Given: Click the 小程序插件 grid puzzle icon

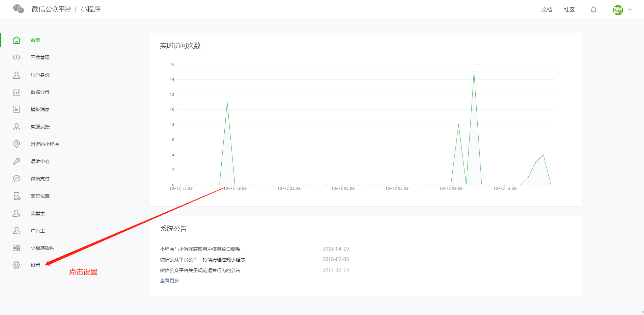Looking at the screenshot, I should [17, 248].
